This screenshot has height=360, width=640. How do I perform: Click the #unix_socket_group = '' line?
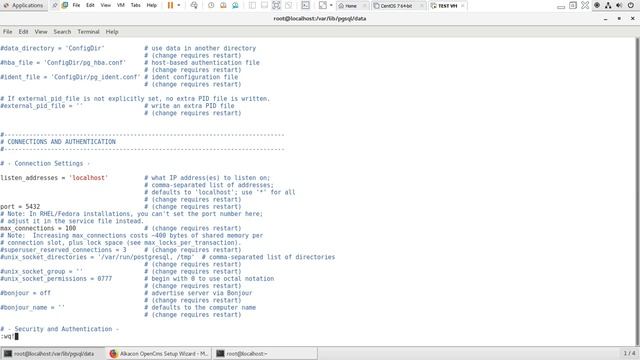pos(42,271)
